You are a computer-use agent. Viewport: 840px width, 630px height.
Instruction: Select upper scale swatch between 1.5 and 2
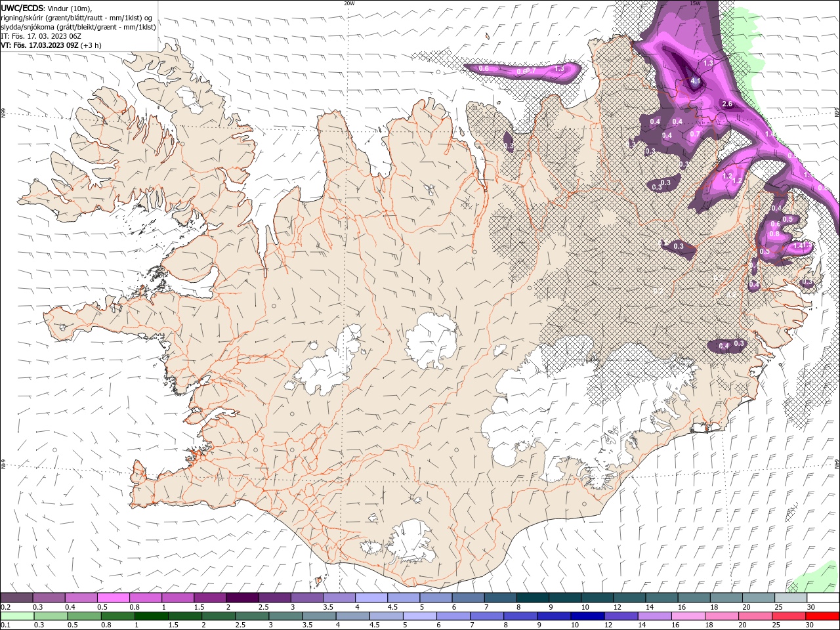click(210, 598)
